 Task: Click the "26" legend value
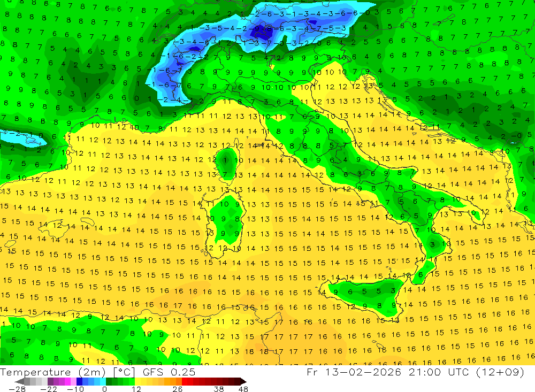coord(178,389)
